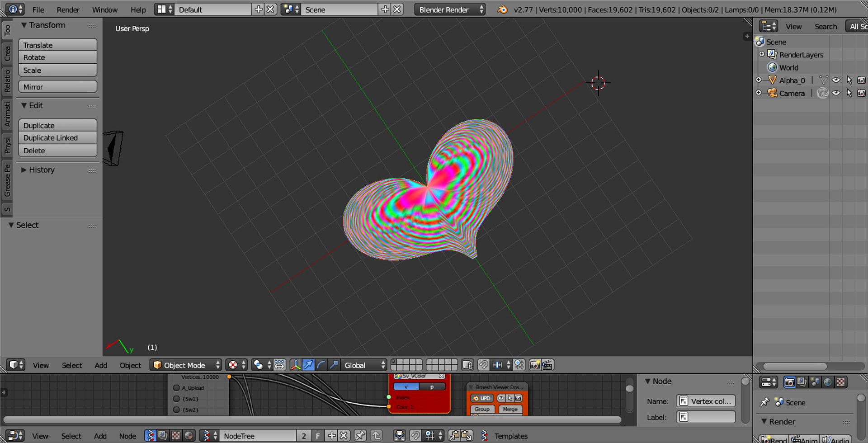Click the snap magnet icon in 3D header
Screen dimensions: 868x443
[483, 365]
